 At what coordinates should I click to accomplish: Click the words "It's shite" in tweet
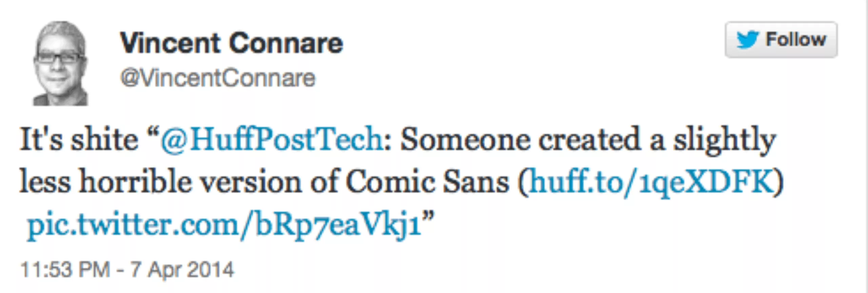tap(79, 140)
